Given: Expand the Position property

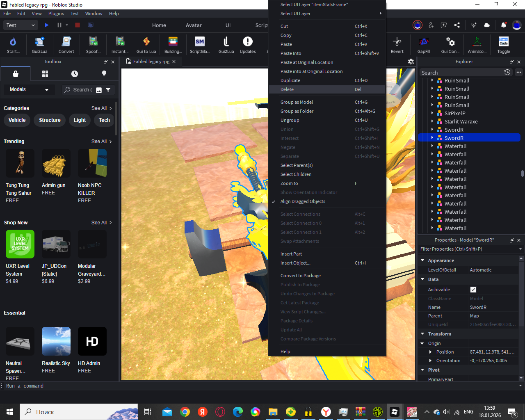Looking at the screenshot, I should (x=430, y=352).
